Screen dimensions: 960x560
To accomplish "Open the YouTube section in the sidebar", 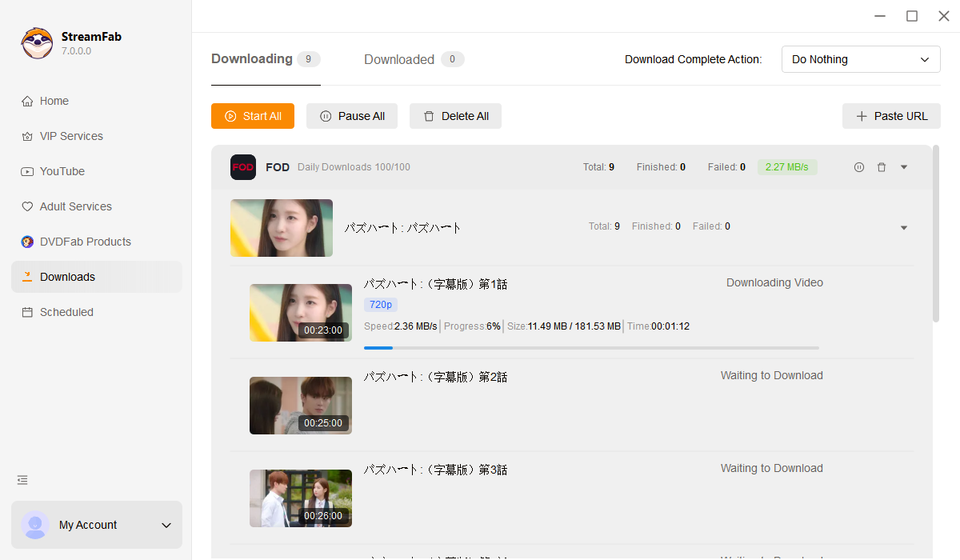I will pos(62,171).
